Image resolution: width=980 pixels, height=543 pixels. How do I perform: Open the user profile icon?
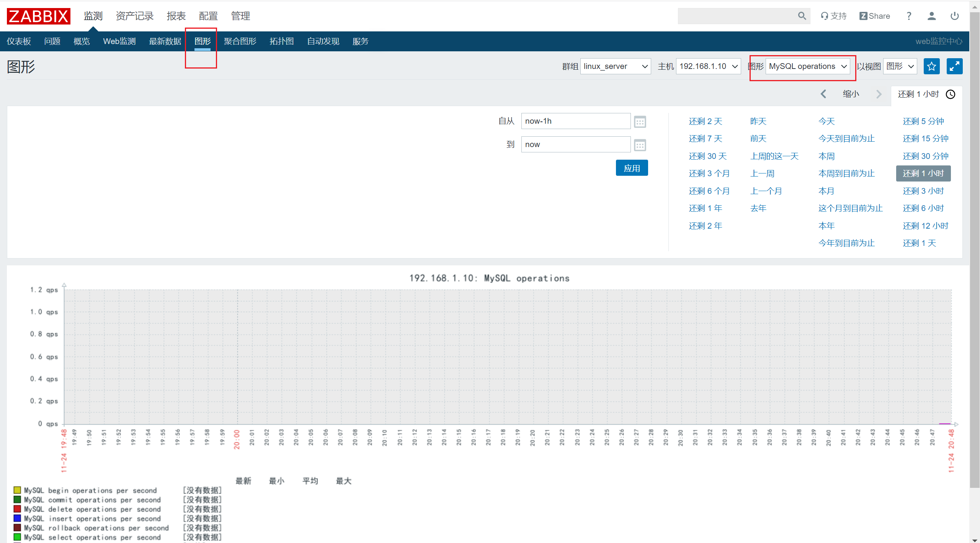click(x=932, y=16)
